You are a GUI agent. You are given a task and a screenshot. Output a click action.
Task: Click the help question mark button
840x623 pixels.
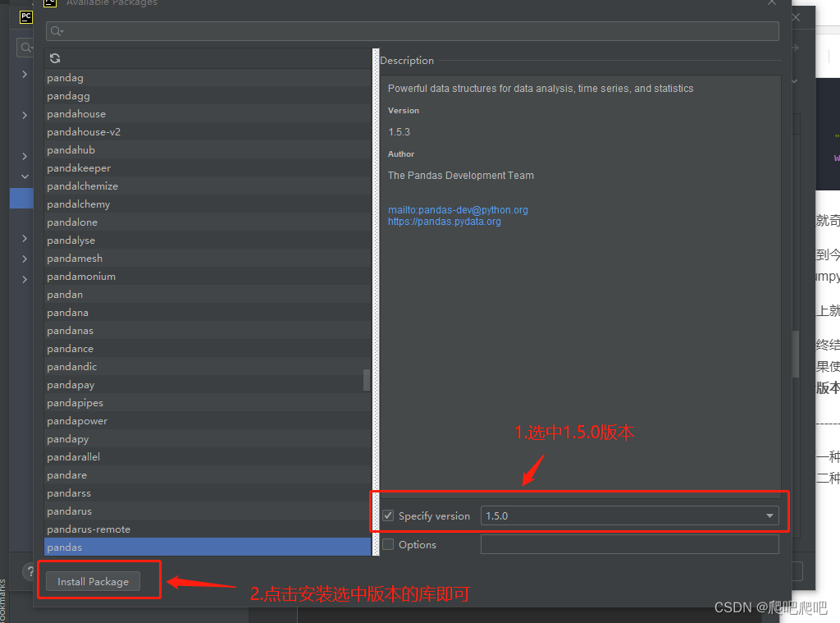pos(30,572)
